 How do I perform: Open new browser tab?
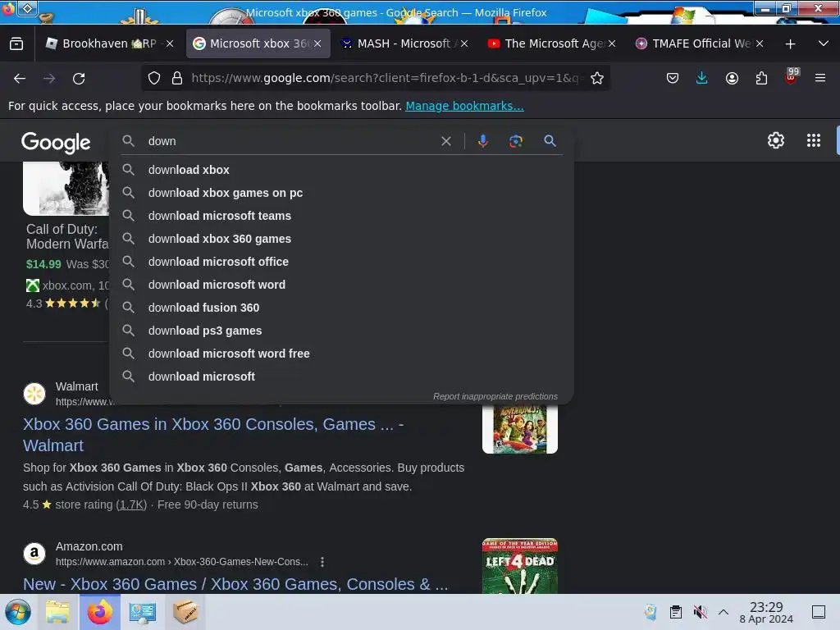790,44
